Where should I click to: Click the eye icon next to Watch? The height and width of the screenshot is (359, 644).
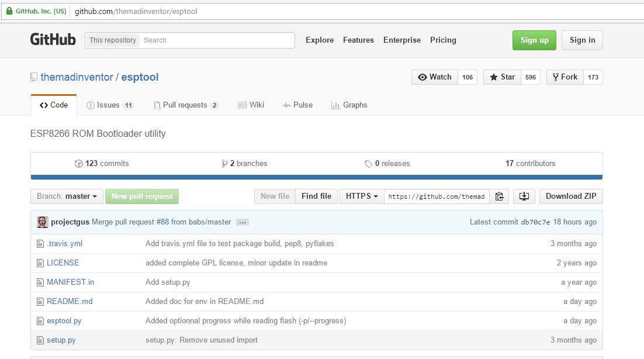(423, 77)
